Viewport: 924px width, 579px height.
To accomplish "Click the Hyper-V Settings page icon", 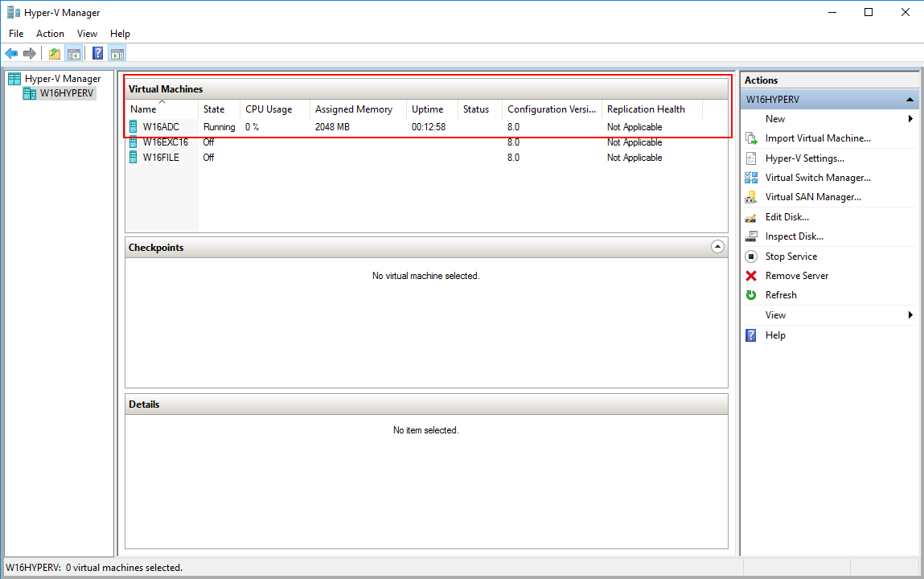I will point(751,158).
